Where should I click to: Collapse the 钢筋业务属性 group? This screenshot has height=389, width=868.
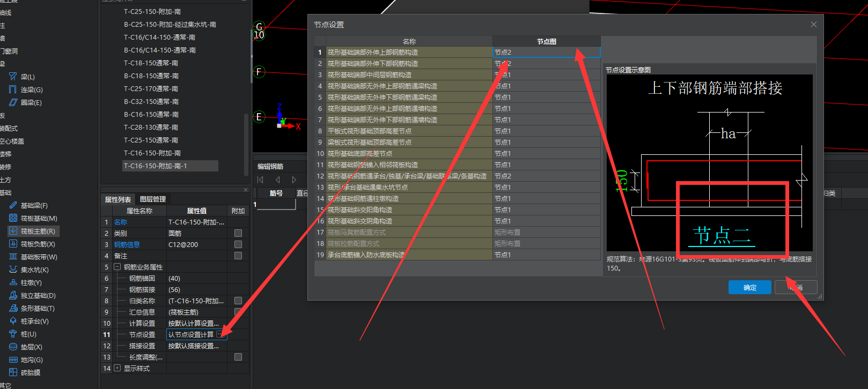pyautogui.click(x=117, y=267)
